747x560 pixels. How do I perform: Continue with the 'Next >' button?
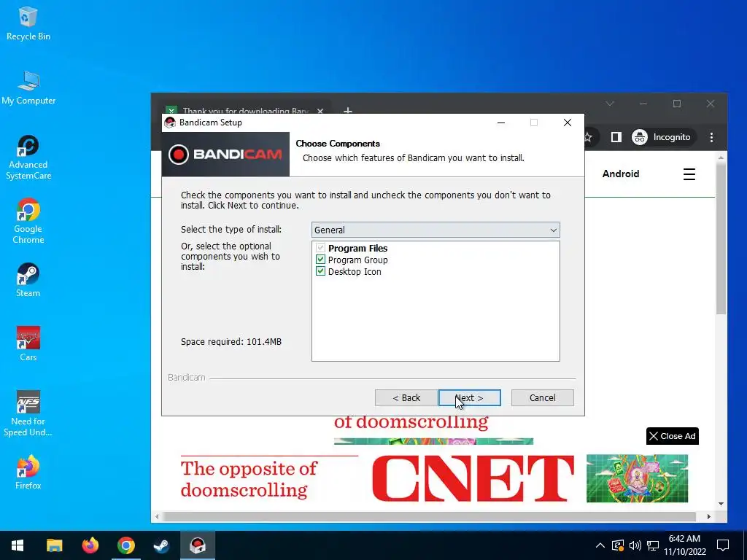[x=469, y=397]
